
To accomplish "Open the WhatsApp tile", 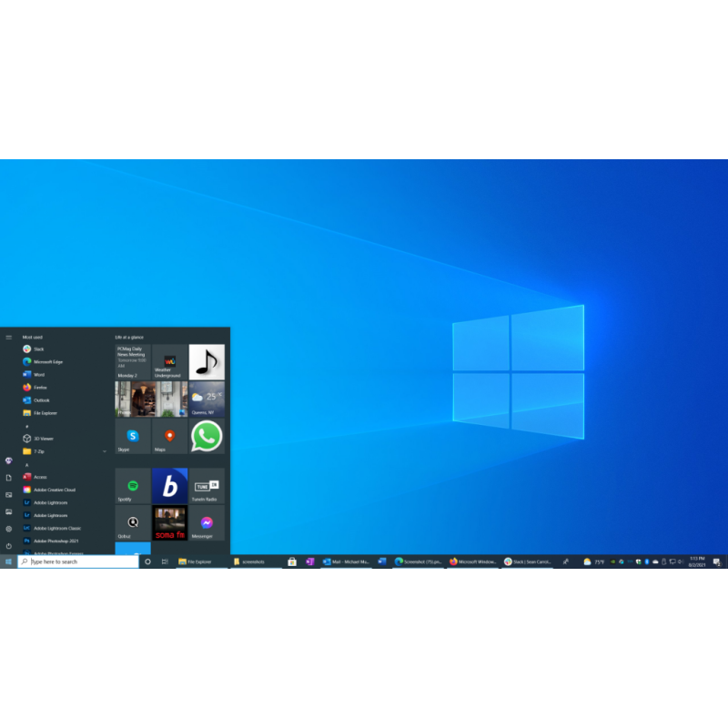I will [207, 436].
